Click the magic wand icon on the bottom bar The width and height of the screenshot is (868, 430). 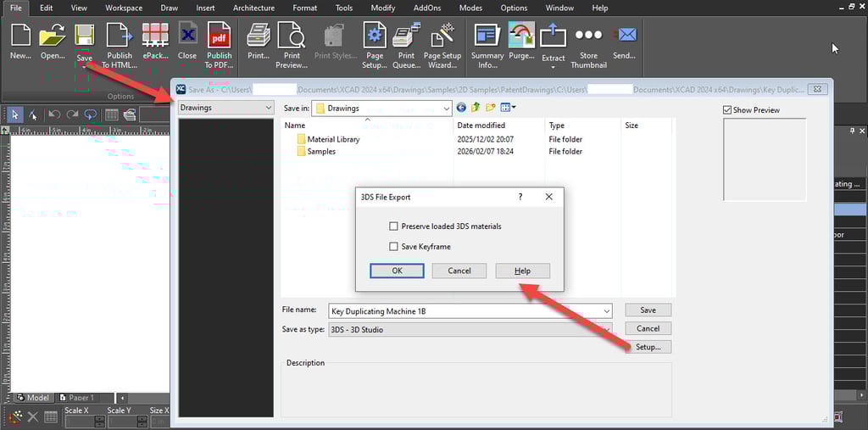pos(17,416)
